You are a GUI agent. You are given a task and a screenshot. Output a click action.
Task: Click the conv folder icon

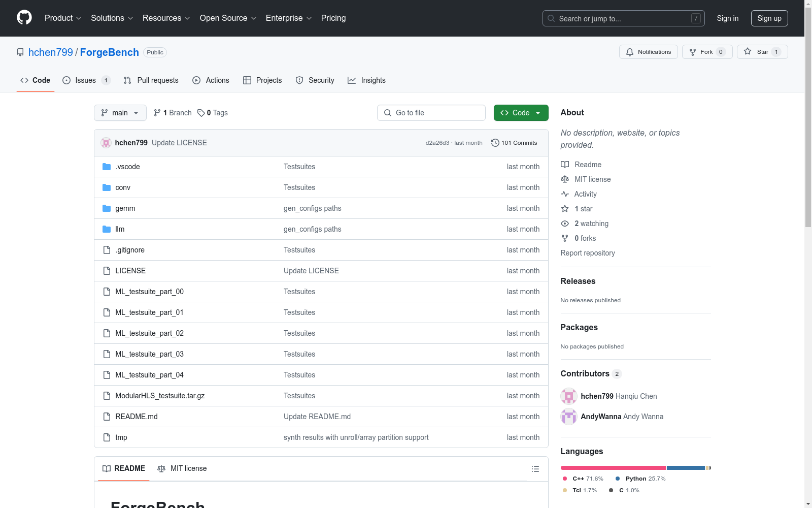[107, 187]
